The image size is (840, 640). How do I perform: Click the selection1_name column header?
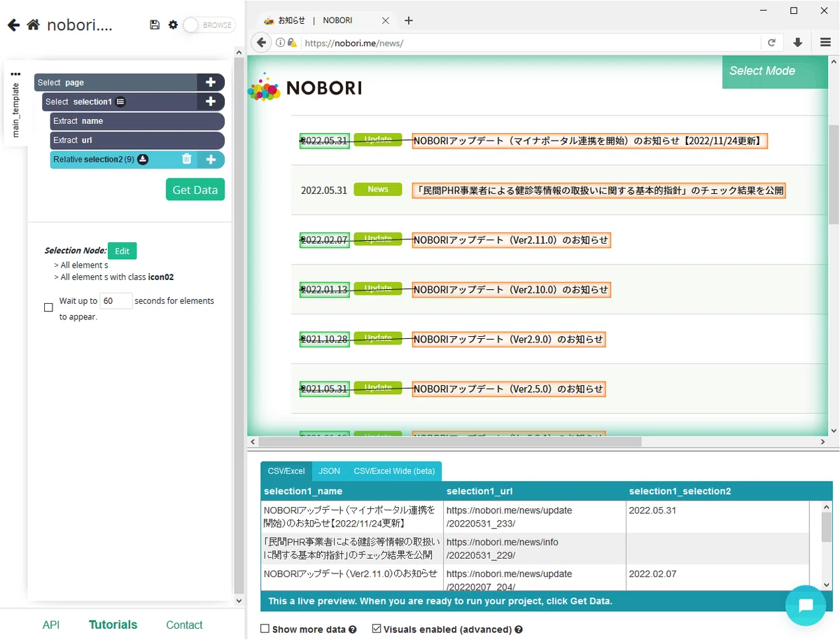coord(352,492)
